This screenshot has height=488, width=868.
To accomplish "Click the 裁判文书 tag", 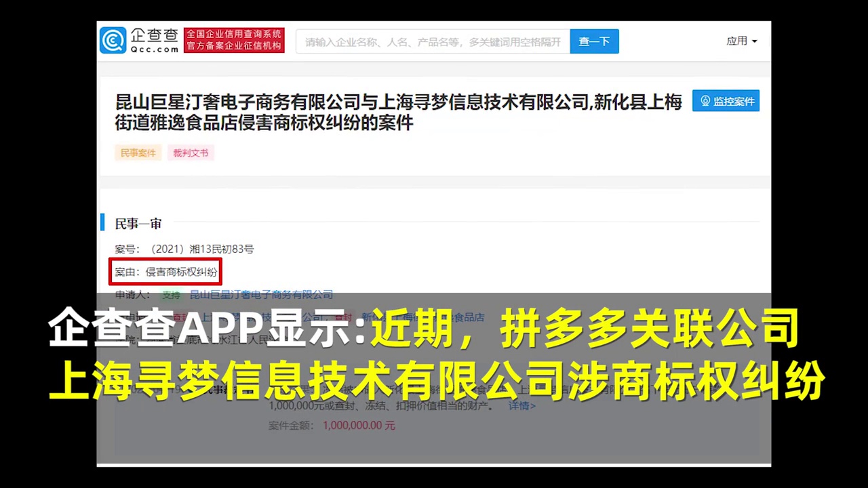I will [191, 153].
